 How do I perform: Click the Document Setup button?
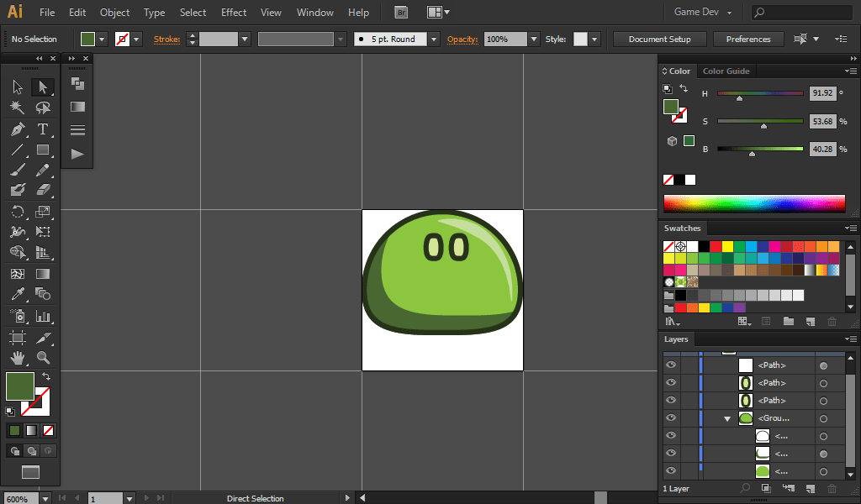(659, 39)
